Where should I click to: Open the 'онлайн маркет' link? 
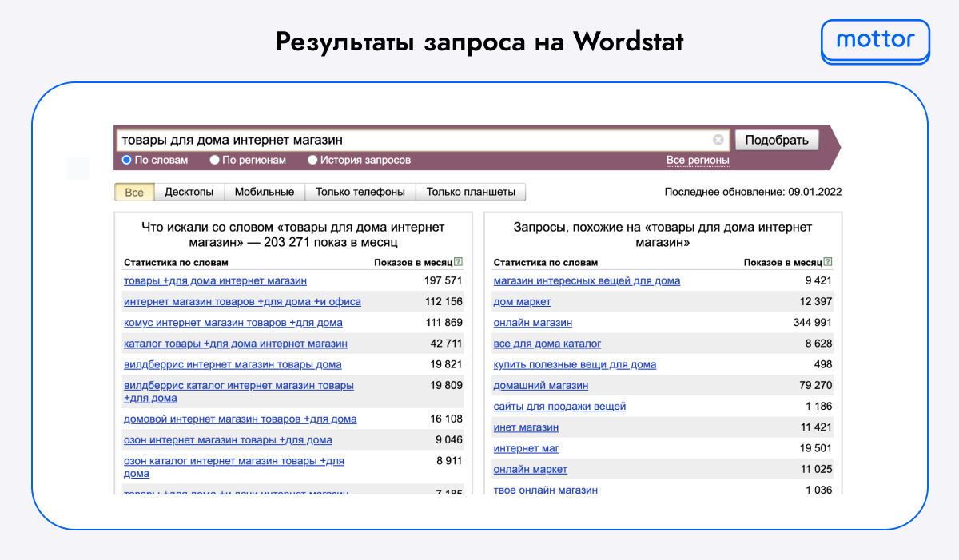tap(531, 469)
